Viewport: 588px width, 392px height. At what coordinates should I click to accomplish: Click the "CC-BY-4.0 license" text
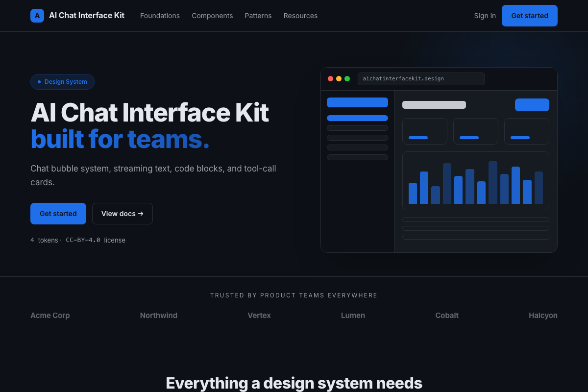coord(96,240)
